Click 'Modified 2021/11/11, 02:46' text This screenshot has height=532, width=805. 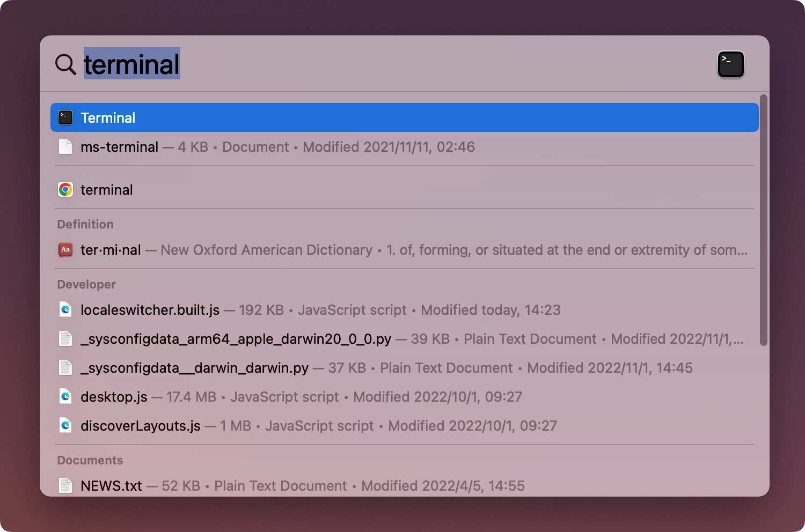click(x=389, y=147)
